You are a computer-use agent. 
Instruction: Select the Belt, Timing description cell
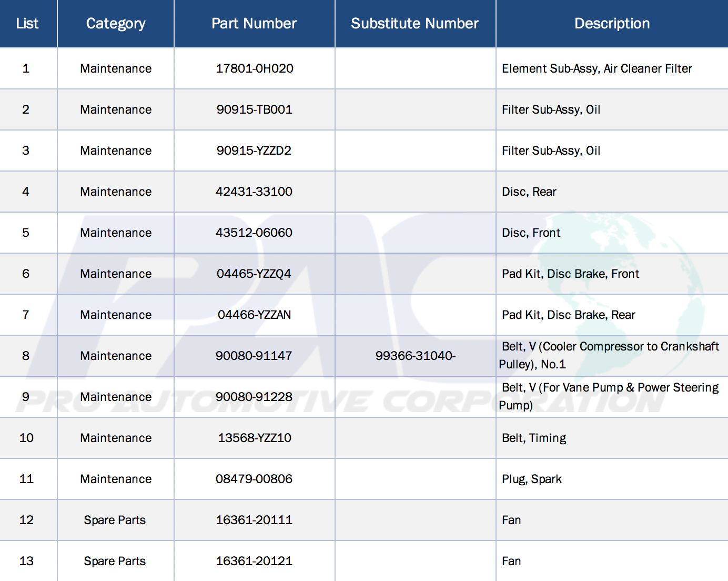click(x=534, y=438)
